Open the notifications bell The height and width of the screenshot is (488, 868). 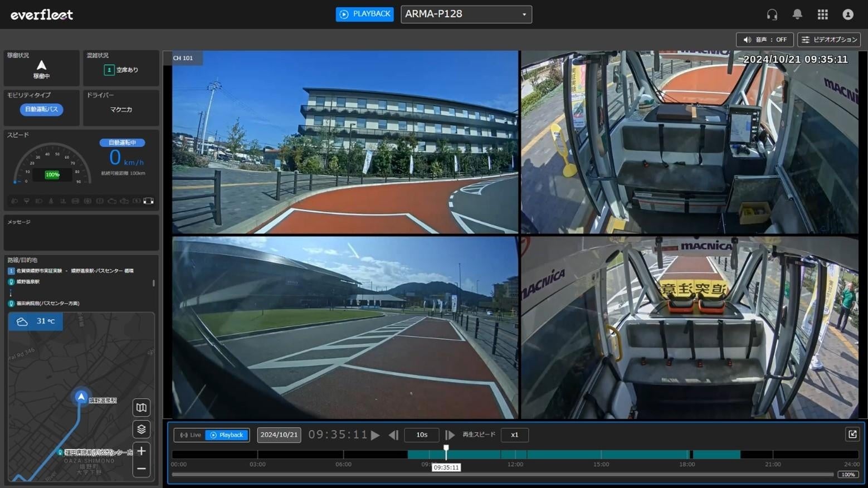pos(797,14)
